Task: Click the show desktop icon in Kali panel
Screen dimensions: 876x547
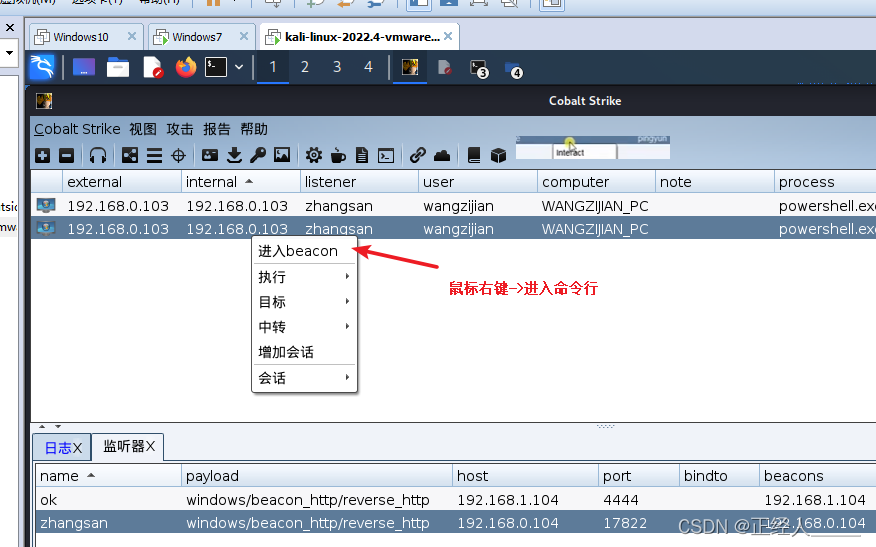Action: pos(84,68)
